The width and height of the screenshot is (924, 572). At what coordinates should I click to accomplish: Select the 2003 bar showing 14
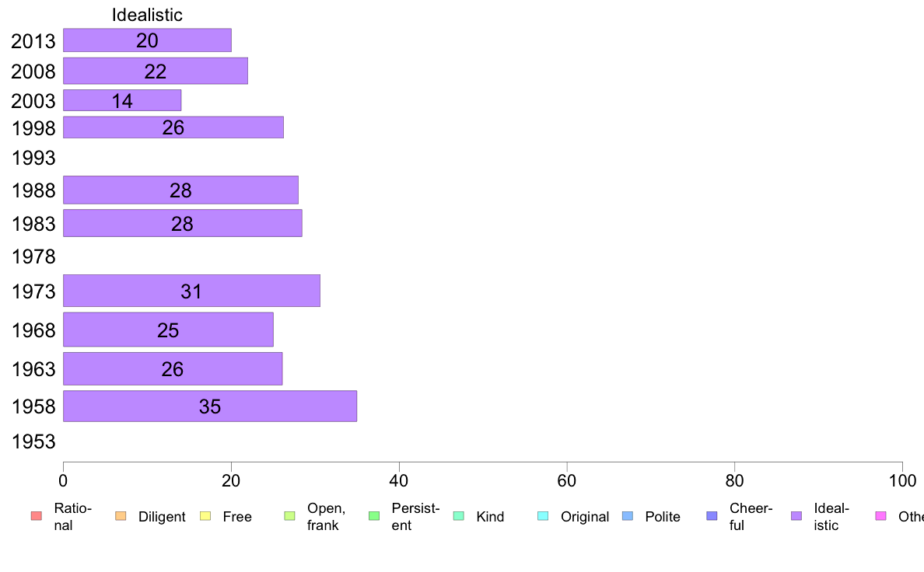pos(122,100)
